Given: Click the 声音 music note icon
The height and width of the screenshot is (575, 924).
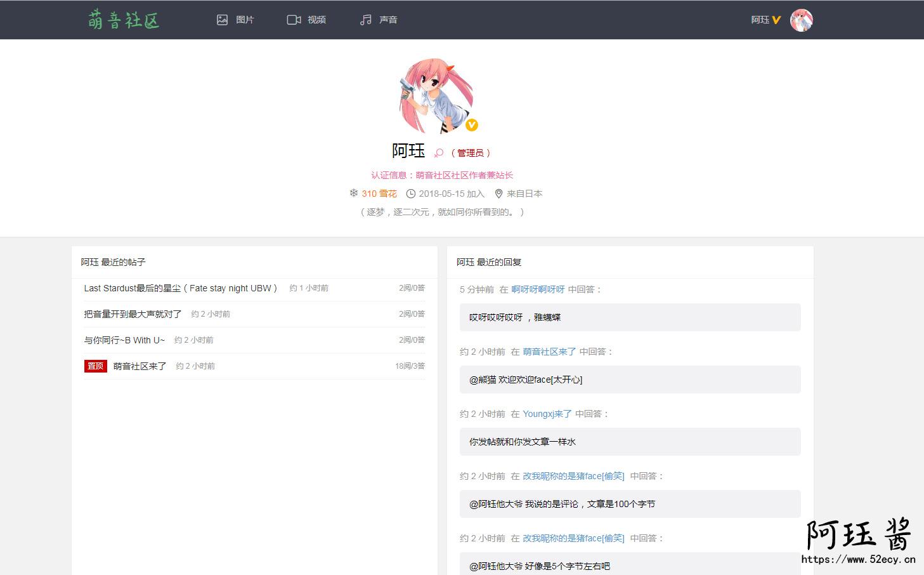Looking at the screenshot, I should [366, 20].
